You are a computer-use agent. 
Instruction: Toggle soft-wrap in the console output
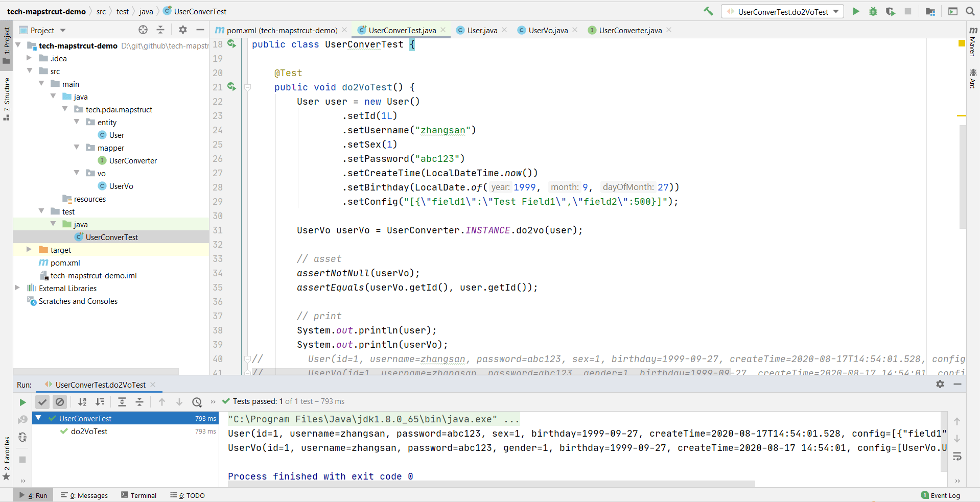point(957,456)
